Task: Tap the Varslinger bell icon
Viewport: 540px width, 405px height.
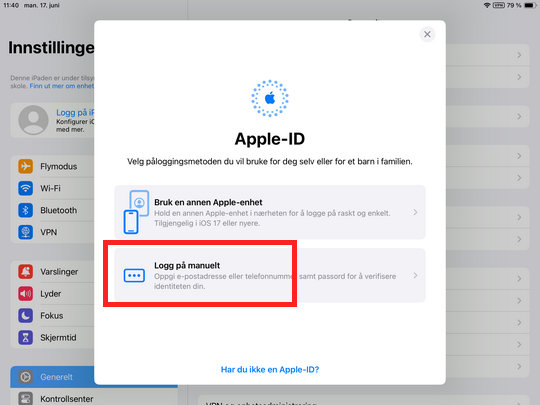Action: point(25,272)
